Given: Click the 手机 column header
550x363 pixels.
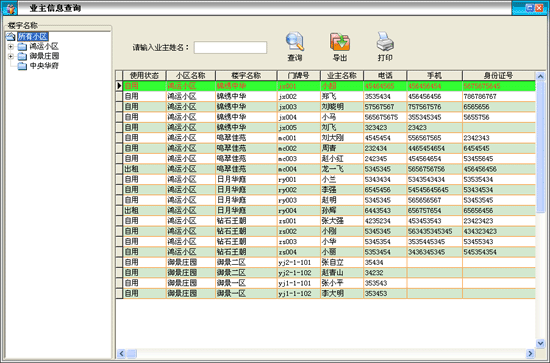Looking at the screenshot, I should [434, 75].
